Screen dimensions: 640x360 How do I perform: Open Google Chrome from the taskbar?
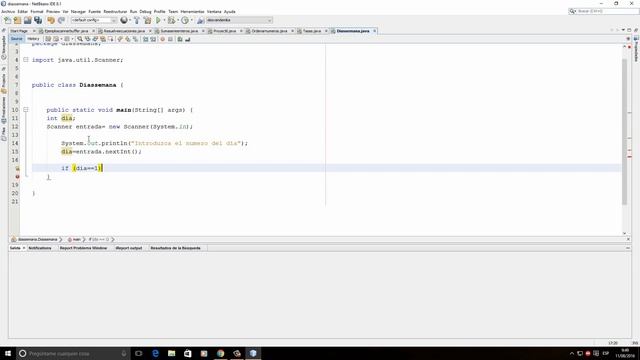pos(220,353)
